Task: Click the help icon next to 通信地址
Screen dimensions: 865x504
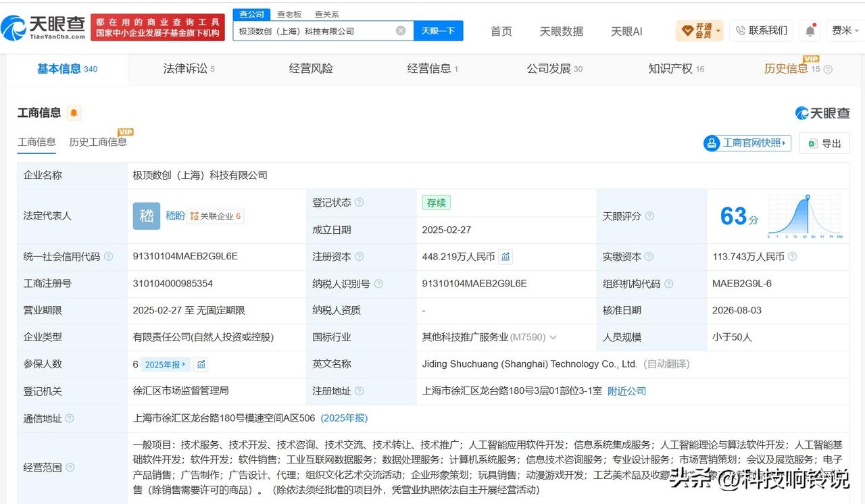Action: click(70, 419)
